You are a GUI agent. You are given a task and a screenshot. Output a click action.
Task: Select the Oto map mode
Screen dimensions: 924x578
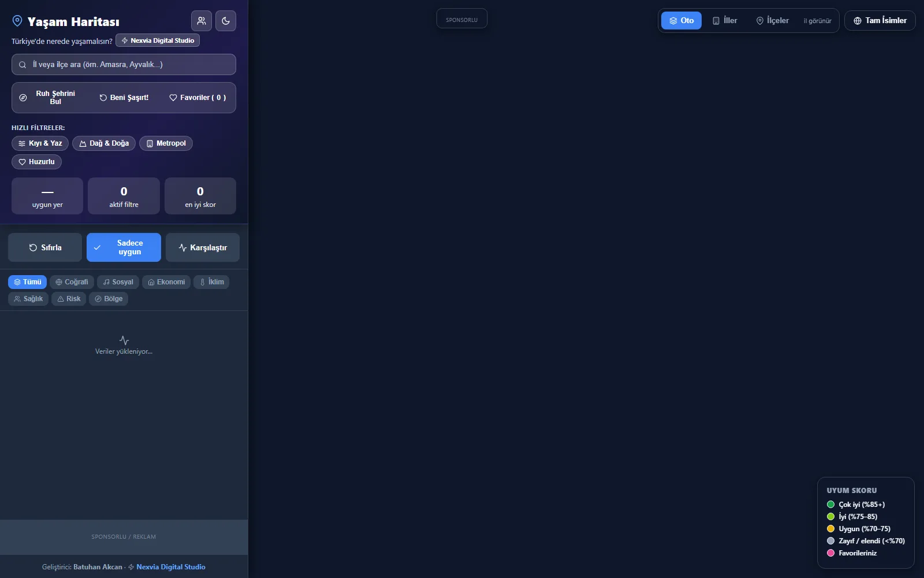681,21
